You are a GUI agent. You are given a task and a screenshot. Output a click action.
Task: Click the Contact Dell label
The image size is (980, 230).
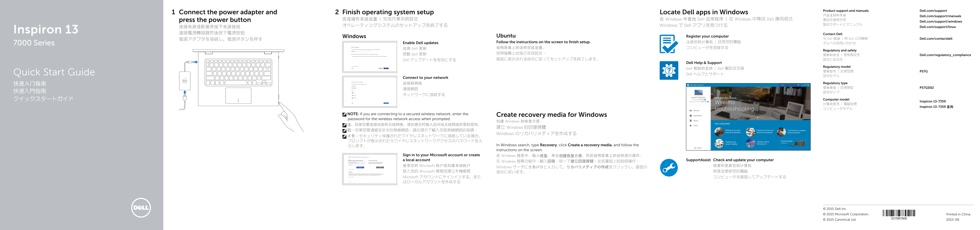coord(833,34)
